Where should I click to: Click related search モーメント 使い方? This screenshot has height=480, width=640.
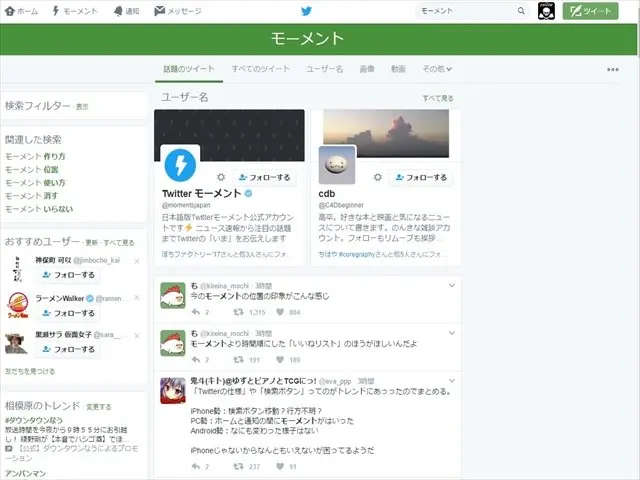[x=35, y=182]
